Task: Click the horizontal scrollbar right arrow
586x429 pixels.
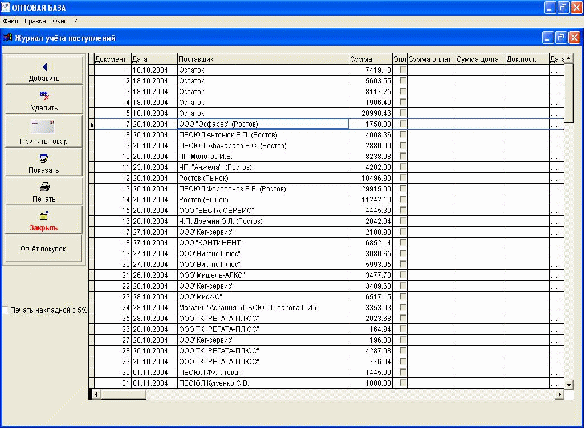Action: pos(559,394)
